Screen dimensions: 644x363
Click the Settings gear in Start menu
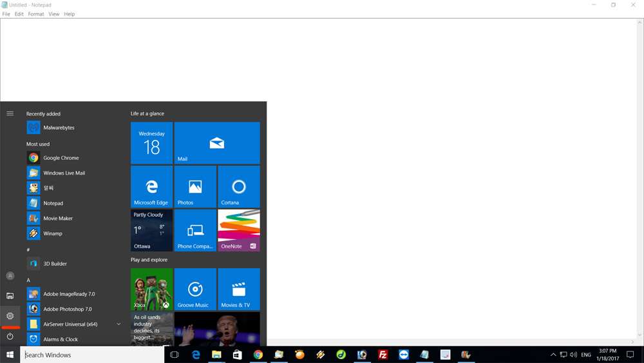click(x=10, y=316)
